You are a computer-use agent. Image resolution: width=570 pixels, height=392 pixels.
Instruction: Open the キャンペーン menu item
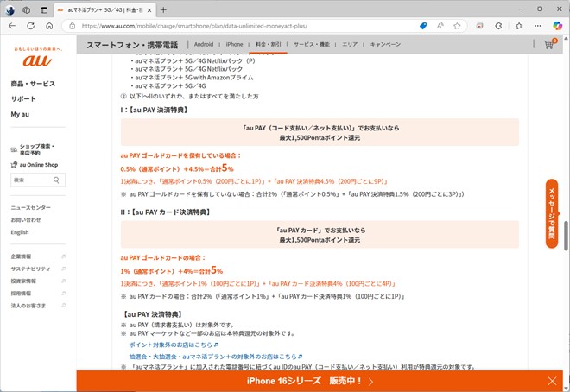coord(385,44)
